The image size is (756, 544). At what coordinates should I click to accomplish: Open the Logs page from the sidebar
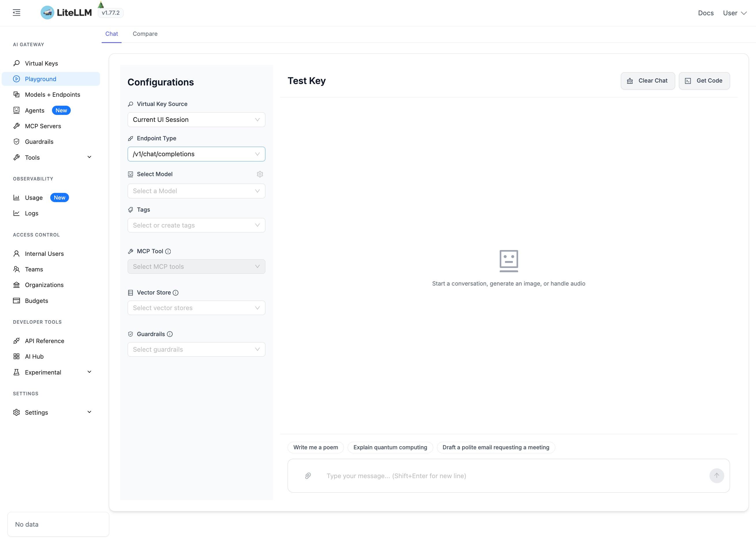32,213
